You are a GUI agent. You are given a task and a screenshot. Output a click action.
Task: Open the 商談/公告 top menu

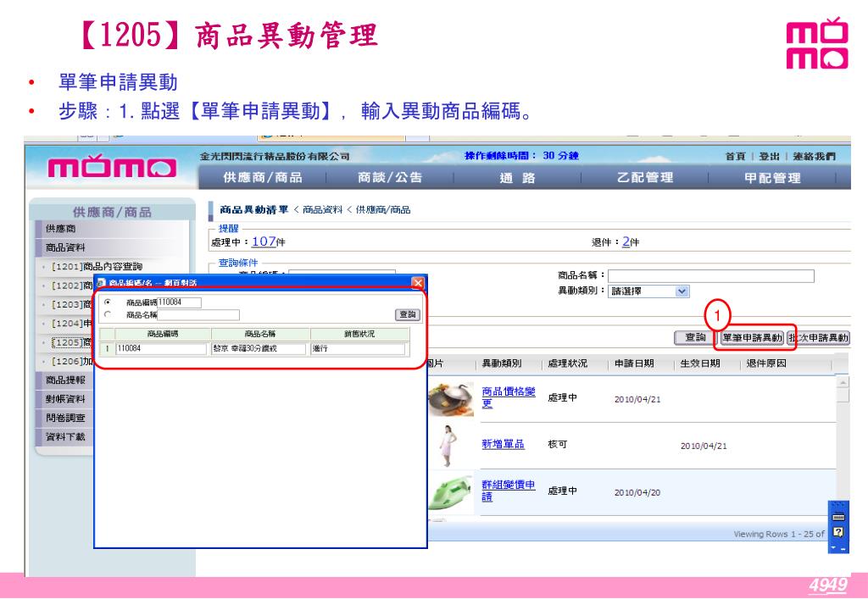point(390,178)
